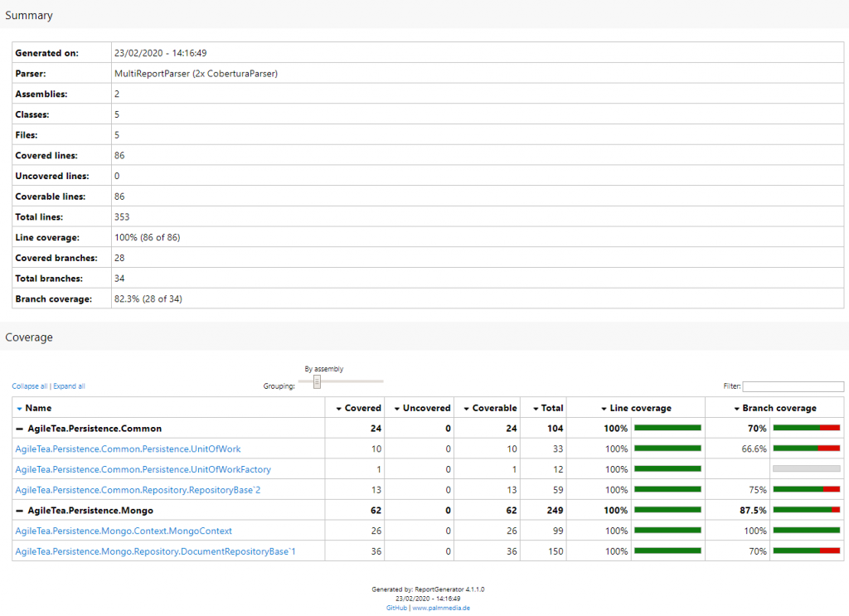Click the line coverage bar for UnitOfWork
This screenshot has height=616, width=849.
coord(667,449)
